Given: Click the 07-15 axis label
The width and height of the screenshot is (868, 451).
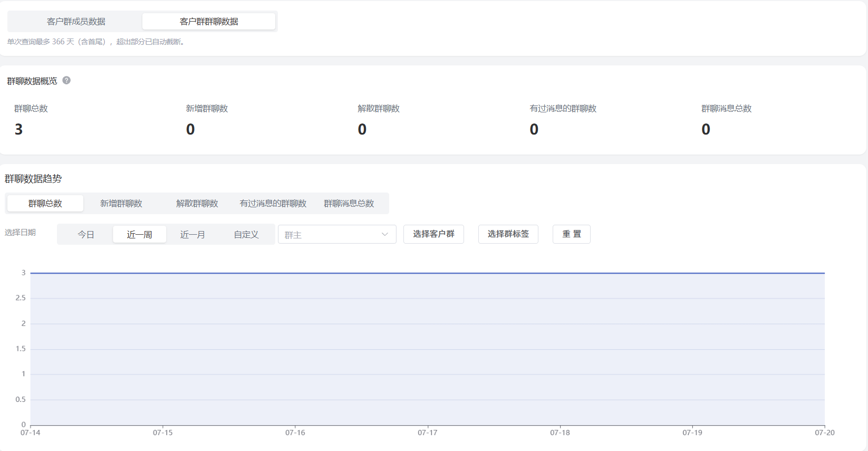Looking at the screenshot, I should click(x=163, y=433).
